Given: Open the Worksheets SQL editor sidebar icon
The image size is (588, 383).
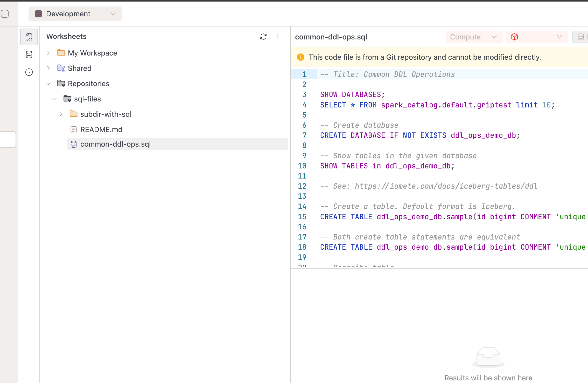Looking at the screenshot, I should (29, 37).
